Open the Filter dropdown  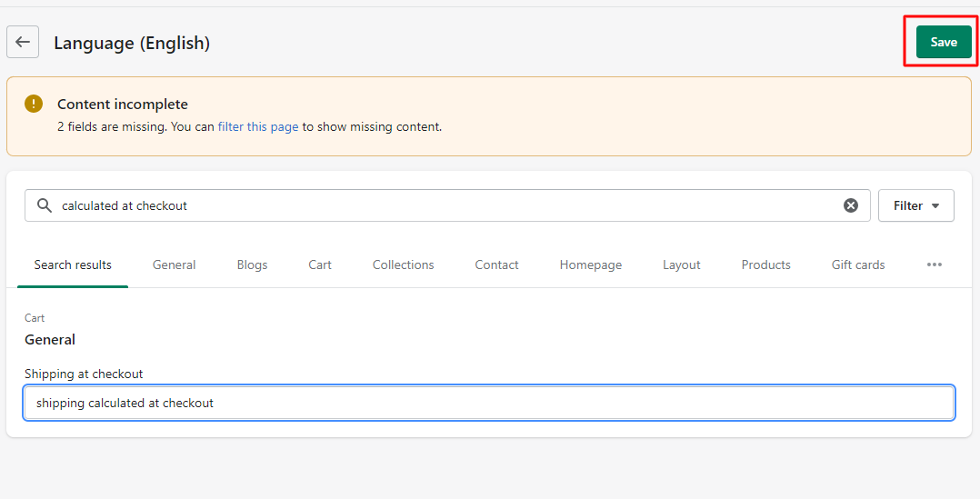pos(916,205)
